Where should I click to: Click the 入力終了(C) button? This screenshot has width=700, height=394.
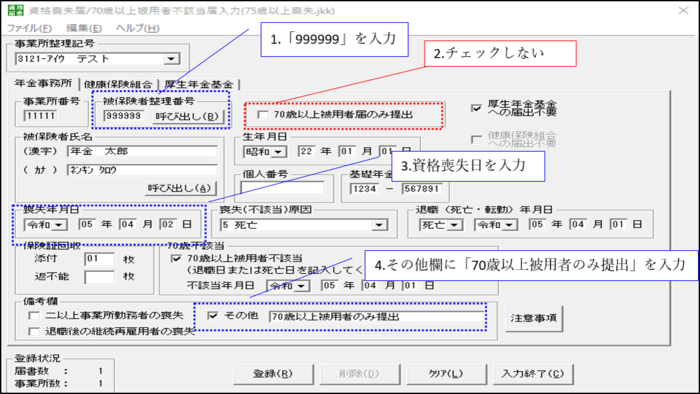[x=533, y=374]
